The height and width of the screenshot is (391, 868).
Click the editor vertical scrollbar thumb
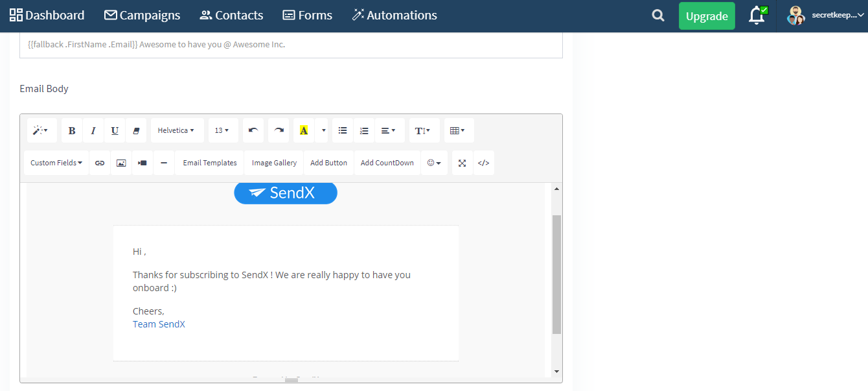556,275
